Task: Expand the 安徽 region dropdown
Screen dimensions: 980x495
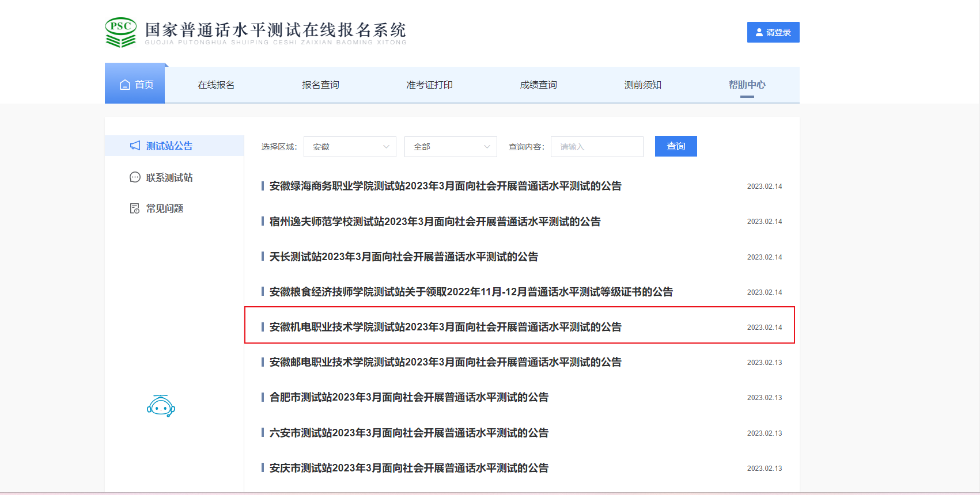Action: (x=350, y=147)
